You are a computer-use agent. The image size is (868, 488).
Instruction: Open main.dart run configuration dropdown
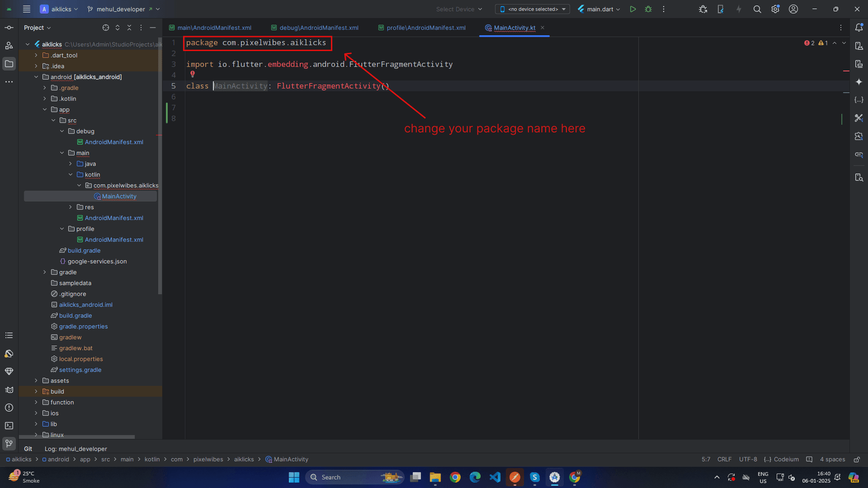point(599,9)
